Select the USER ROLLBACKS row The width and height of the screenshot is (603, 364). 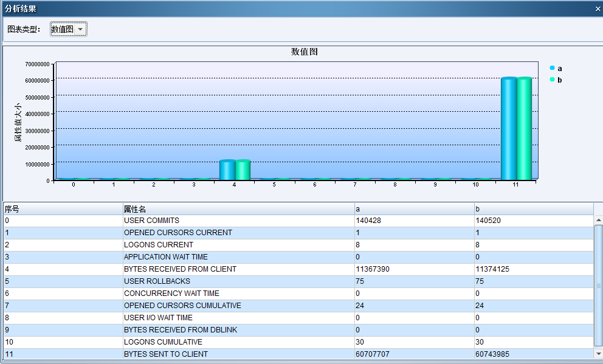pos(238,281)
